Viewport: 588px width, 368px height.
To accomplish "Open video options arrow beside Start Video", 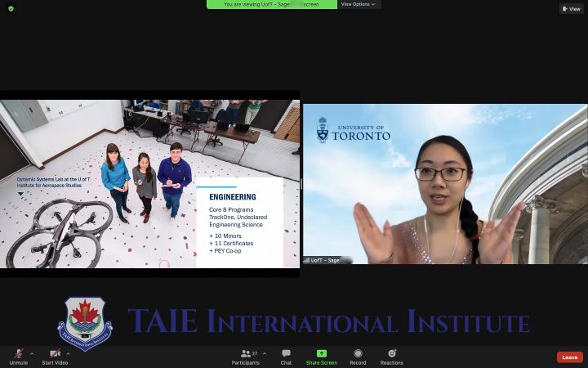I will click(69, 353).
